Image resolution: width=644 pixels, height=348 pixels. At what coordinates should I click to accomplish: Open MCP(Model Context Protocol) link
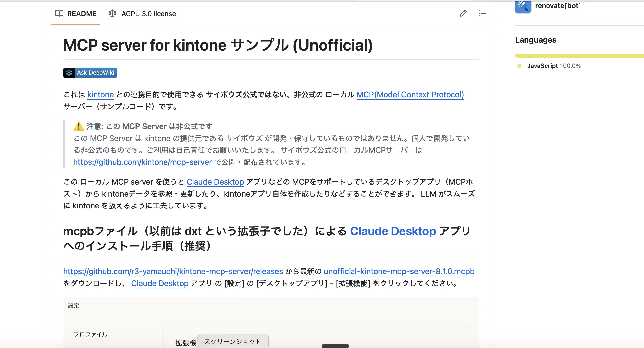[410, 95]
